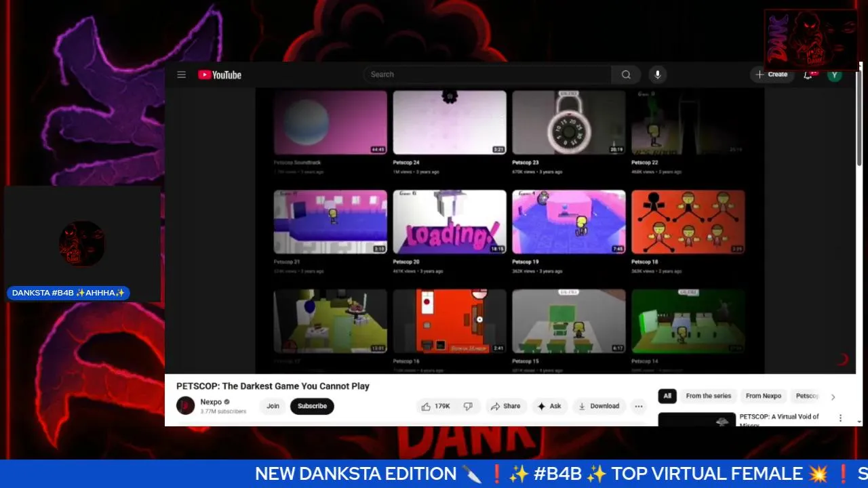
Task: Open the Ask AI button
Action: point(549,406)
